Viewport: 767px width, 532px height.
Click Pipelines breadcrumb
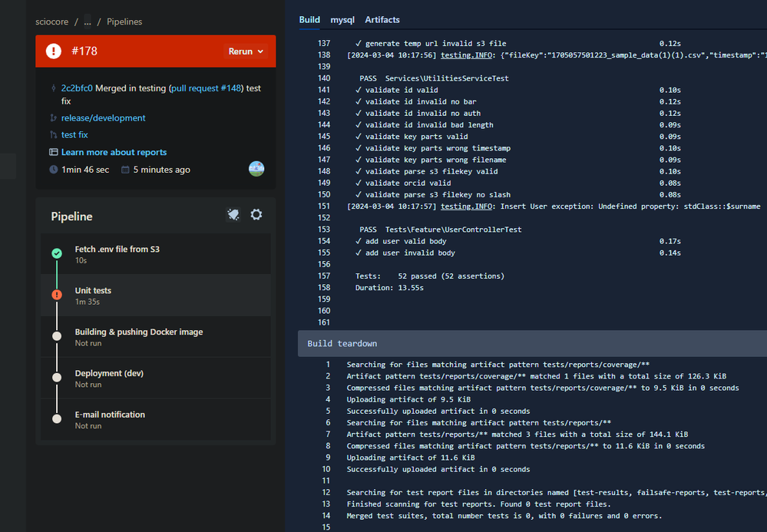click(124, 21)
